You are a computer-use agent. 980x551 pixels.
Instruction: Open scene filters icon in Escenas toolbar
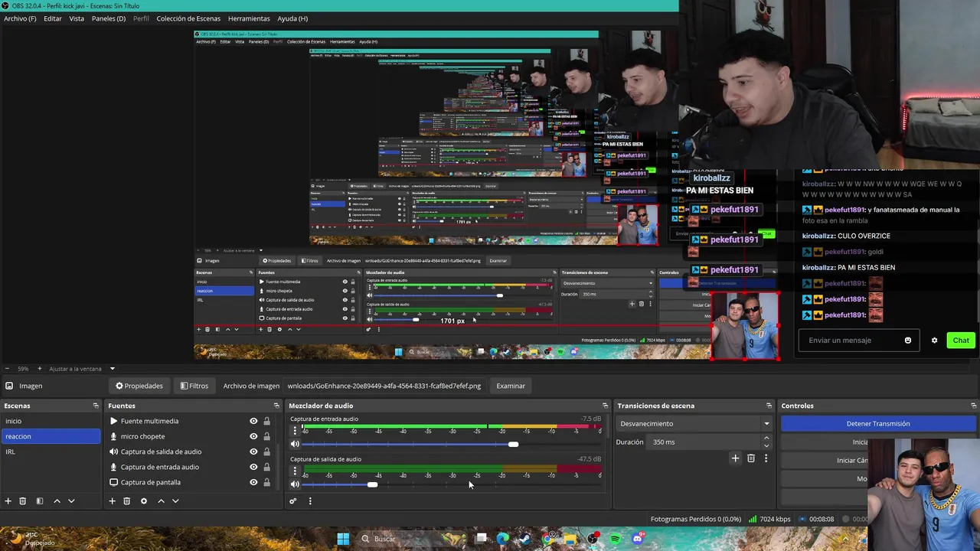pyautogui.click(x=40, y=501)
